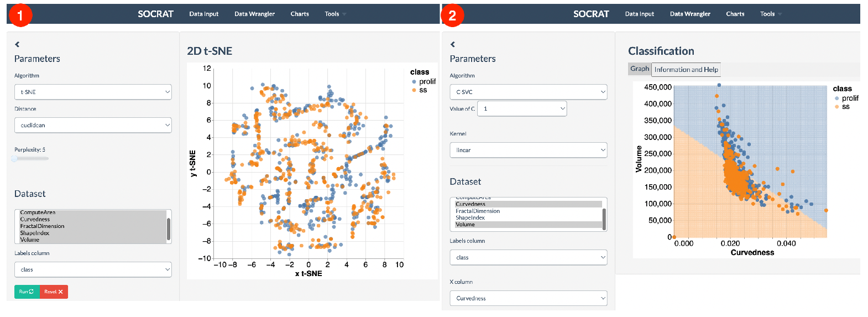Click the Classification Dataset list scrollbar
The height and width of the screenshot is (317, 868).
[604, 219]
